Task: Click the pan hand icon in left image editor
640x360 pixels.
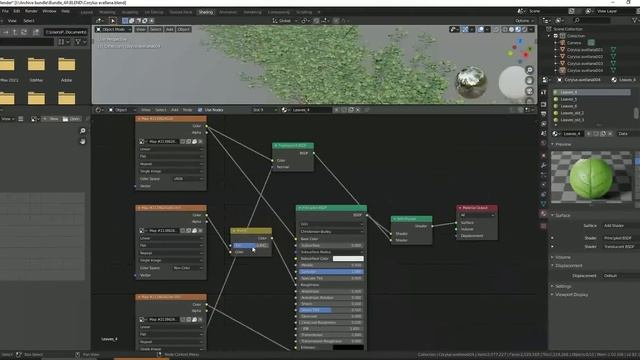Action: tap(82, 141)
